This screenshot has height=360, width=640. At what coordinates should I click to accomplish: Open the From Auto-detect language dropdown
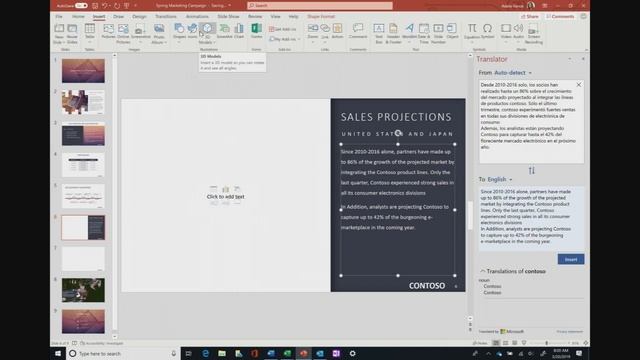coord(513,73)
